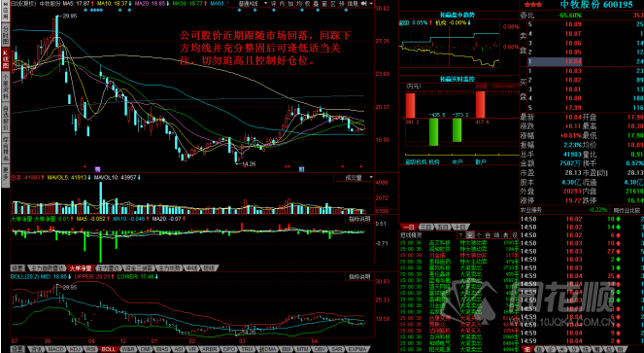Open the 成交量 indicator dropdown

(x=354, y=177)
